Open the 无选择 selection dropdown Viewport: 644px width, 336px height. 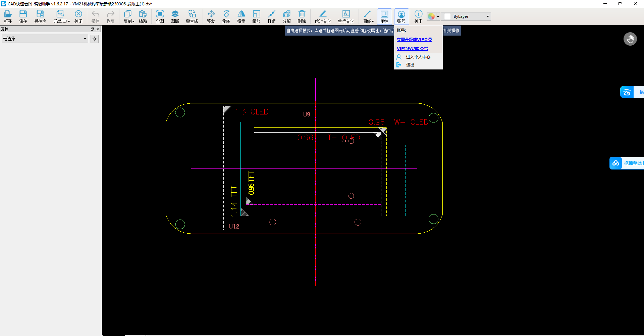coord(45,39)
